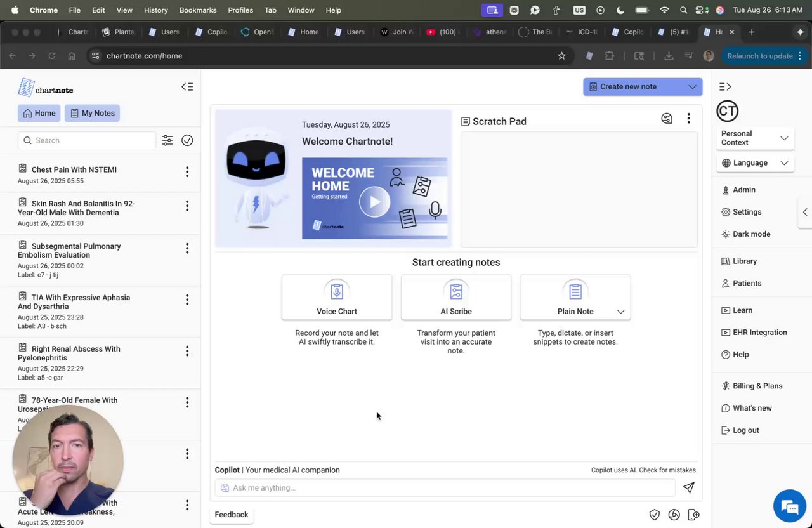Open Chrome downloads icon
This screenshot has width=812, height=528.
[669, 56]
